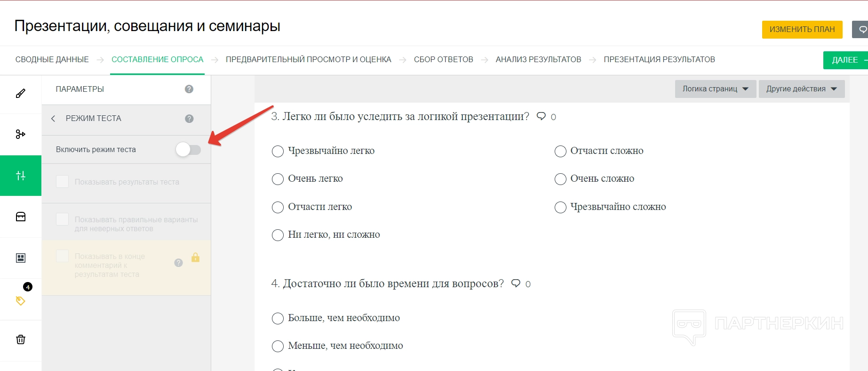This screenshot has height=371, width=868.
Task: Open the АНАЛИЗ РЕЗУЛЬТАТОВ tab
Action: coord(538,60)
